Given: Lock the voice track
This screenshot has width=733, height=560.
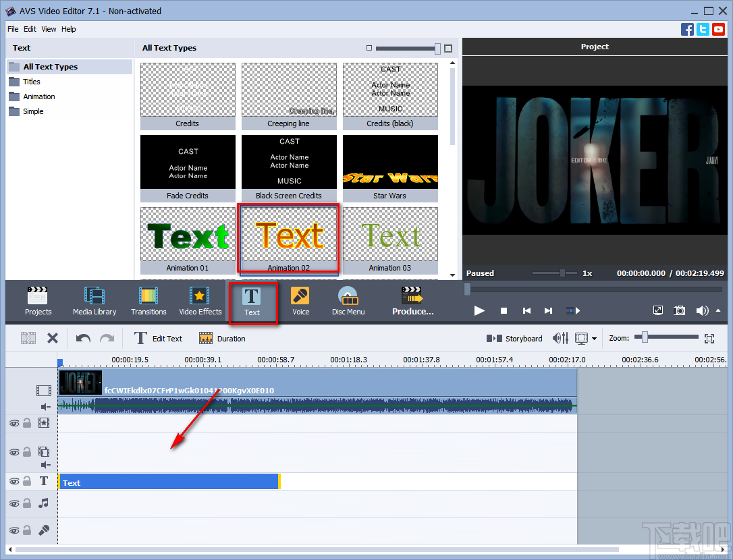Looking at the screenshot, I should (x=27, y=530).
